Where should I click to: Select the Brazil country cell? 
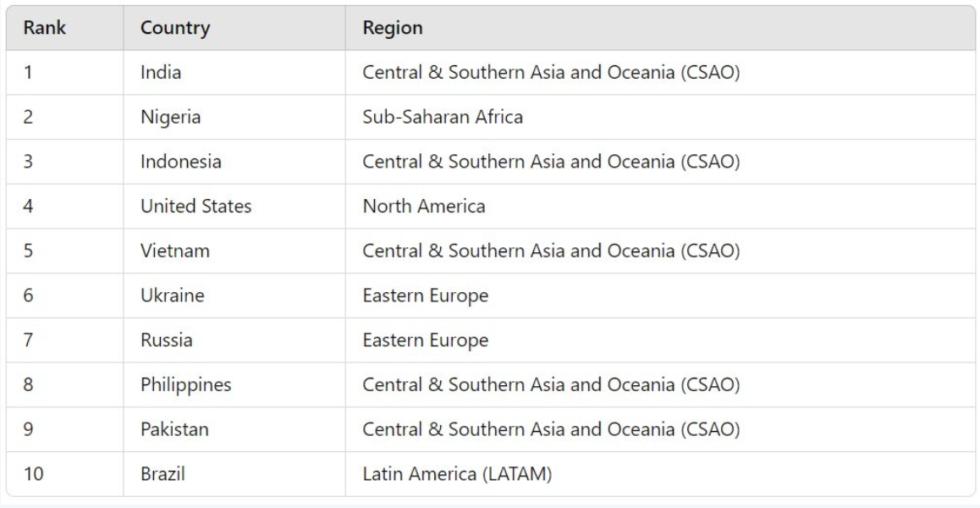(163, 474)
